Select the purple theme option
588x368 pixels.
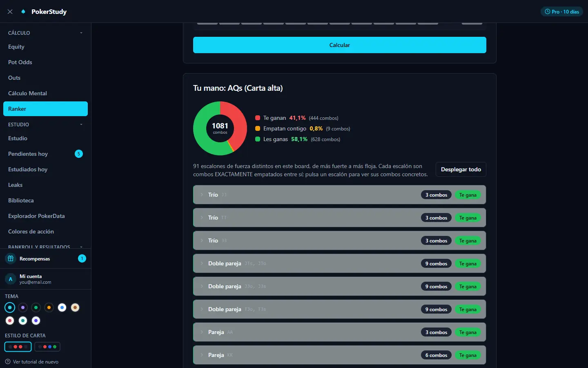(x=23, y=307)
